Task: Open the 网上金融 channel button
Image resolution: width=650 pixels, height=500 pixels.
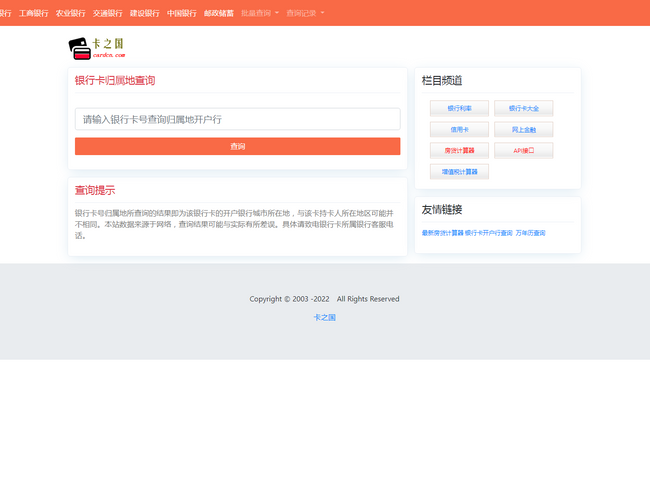Action: [524, 129]
